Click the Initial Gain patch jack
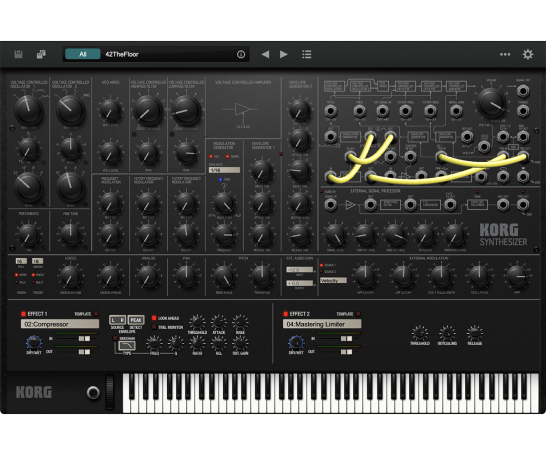 coord(456,111)
